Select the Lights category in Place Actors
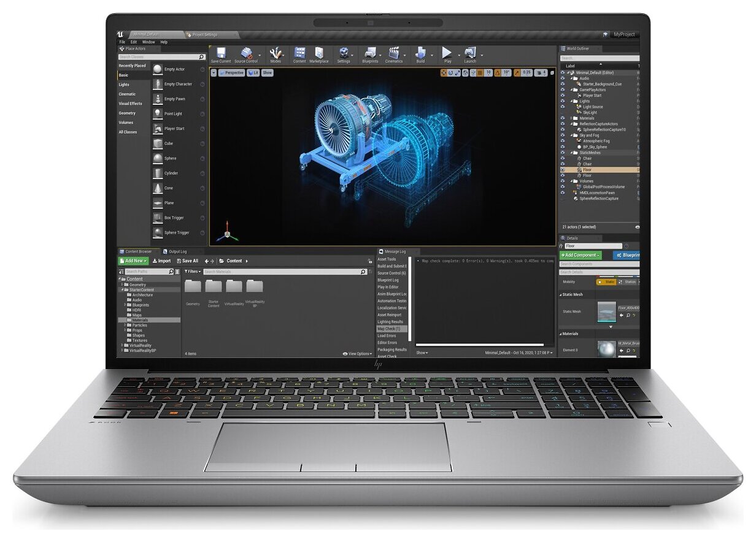756x542 pixels. click(x=124, y=85)
